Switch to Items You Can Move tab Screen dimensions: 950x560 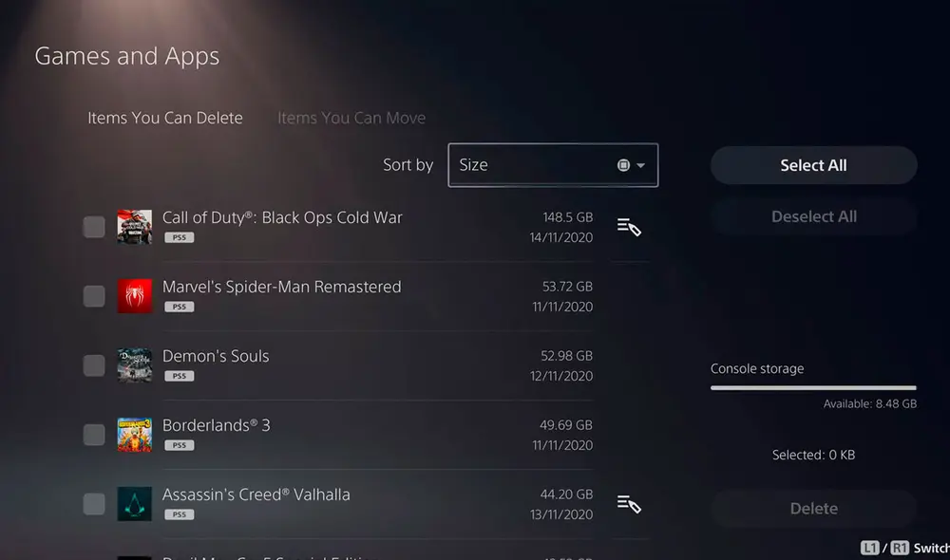coord(351,118)
